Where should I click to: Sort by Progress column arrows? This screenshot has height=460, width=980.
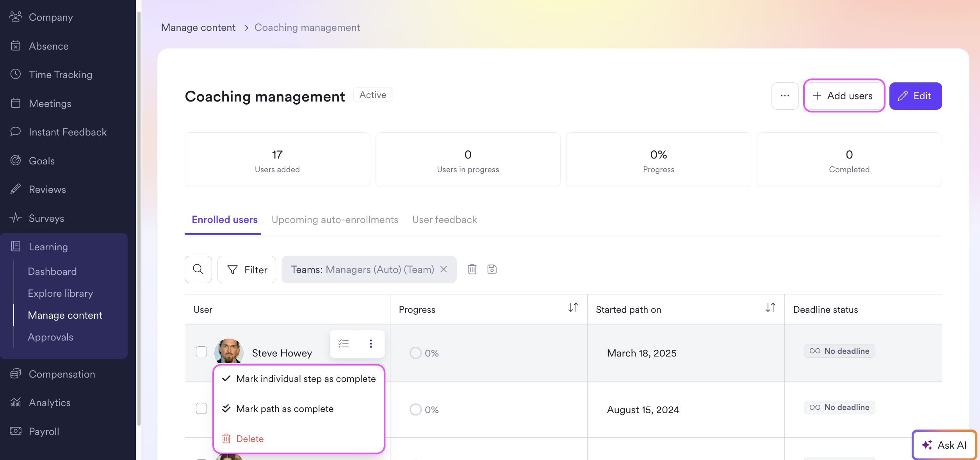point(573,308)
